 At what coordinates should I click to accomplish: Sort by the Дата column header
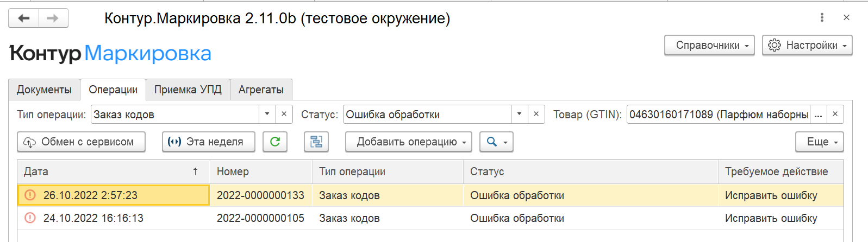[114, 171]
